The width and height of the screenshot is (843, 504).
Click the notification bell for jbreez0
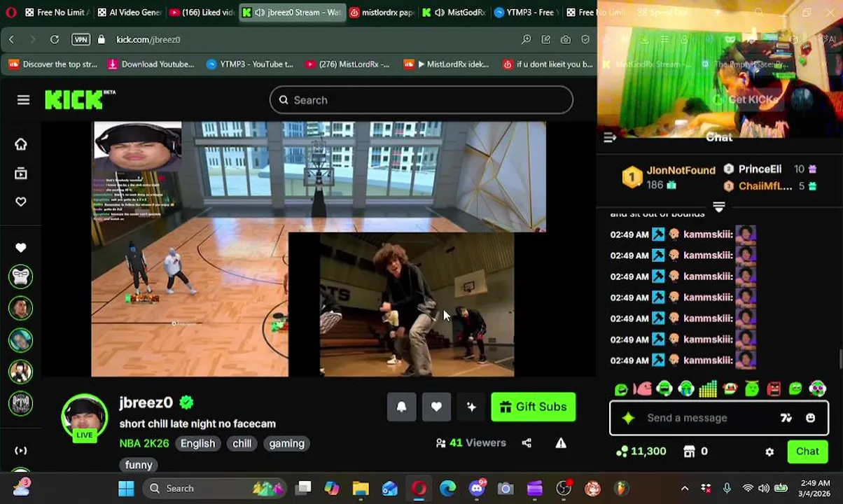tap(401, 407)
